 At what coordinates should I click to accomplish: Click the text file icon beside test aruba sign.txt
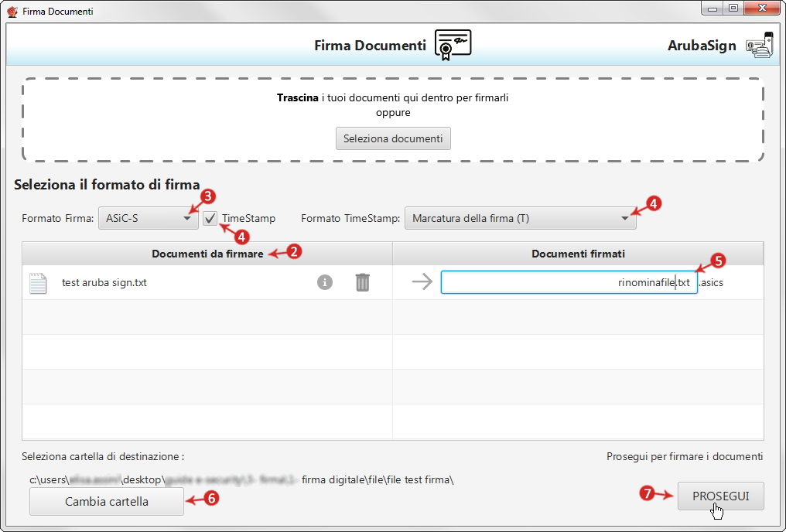point(38,283)
